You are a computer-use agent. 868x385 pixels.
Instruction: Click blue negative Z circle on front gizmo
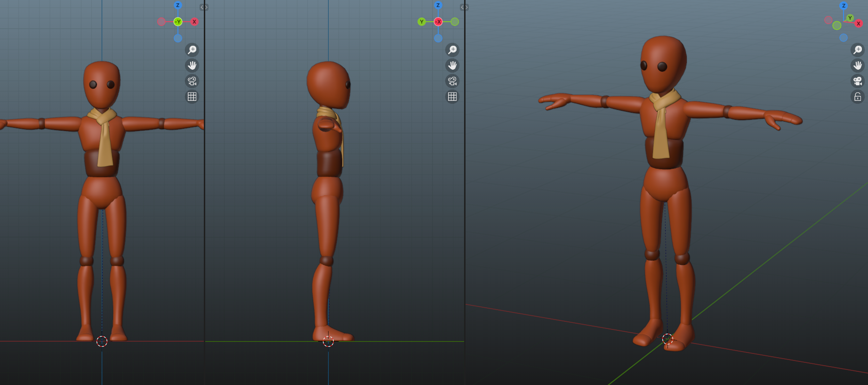178,38
